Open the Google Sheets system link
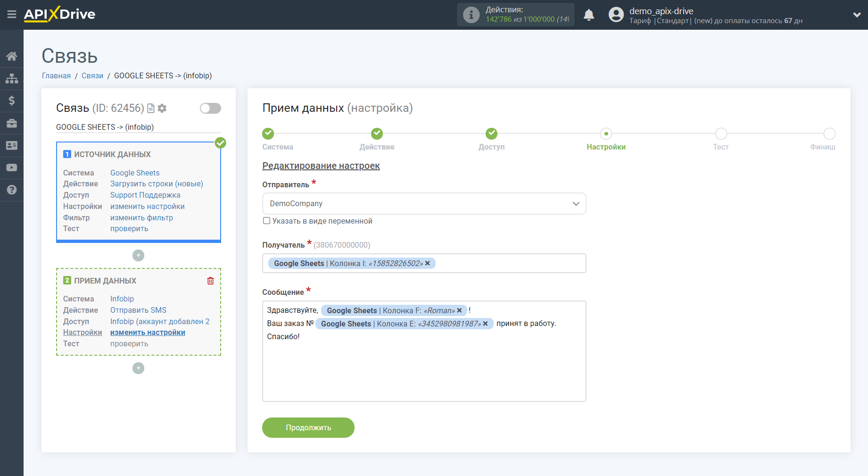 click(135, 173)
